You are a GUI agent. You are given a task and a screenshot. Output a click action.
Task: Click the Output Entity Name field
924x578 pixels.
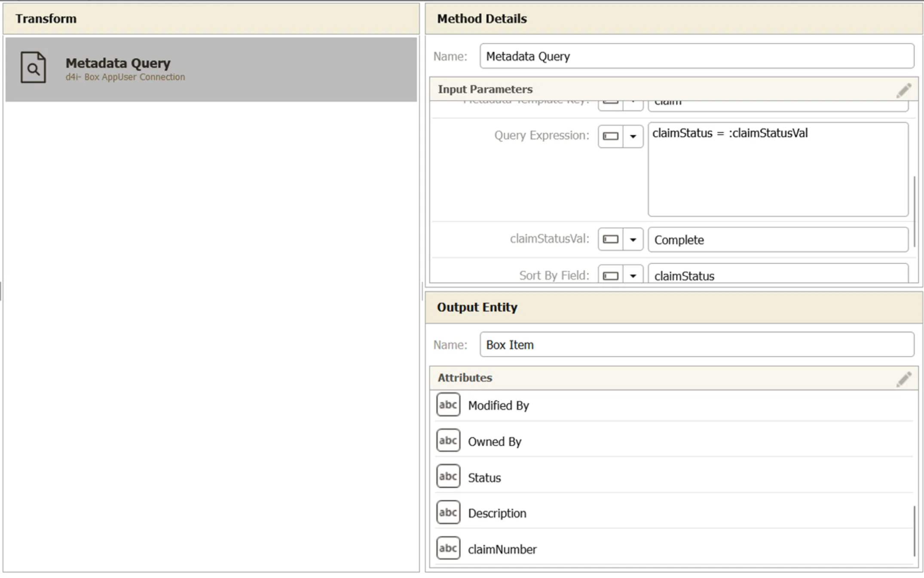[x=697, y=345]
